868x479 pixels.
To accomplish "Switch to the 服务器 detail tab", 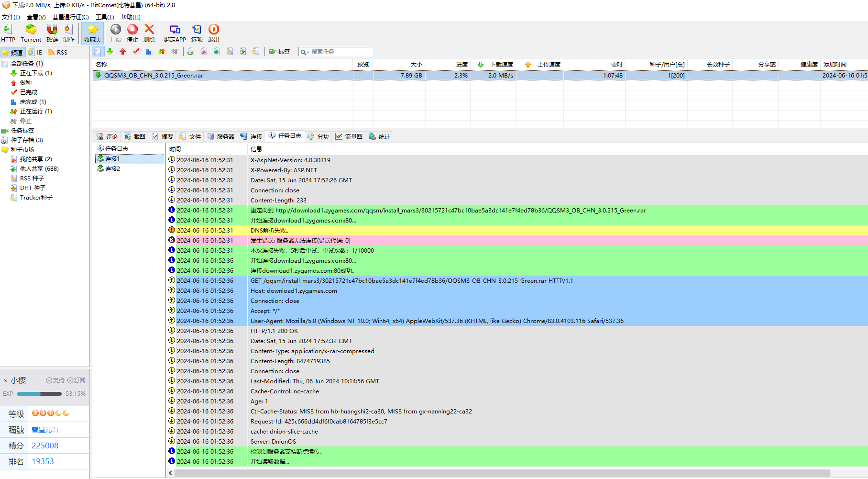I will pos(220,136).
